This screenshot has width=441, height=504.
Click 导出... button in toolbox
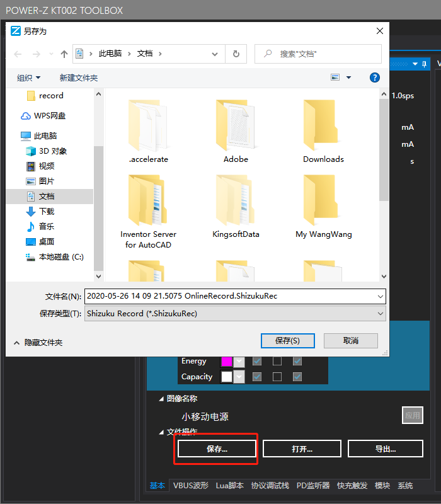tap(386, 449)
